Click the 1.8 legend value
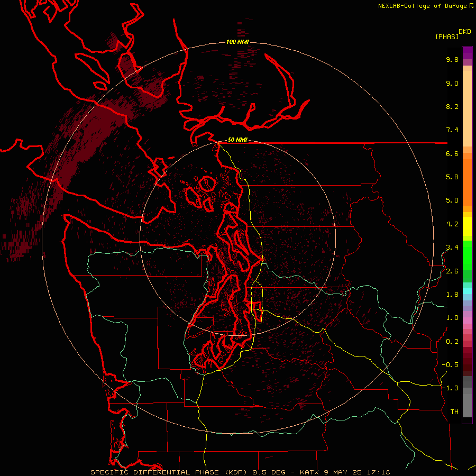Screen dimensions: 476x476 coord(452,295)
